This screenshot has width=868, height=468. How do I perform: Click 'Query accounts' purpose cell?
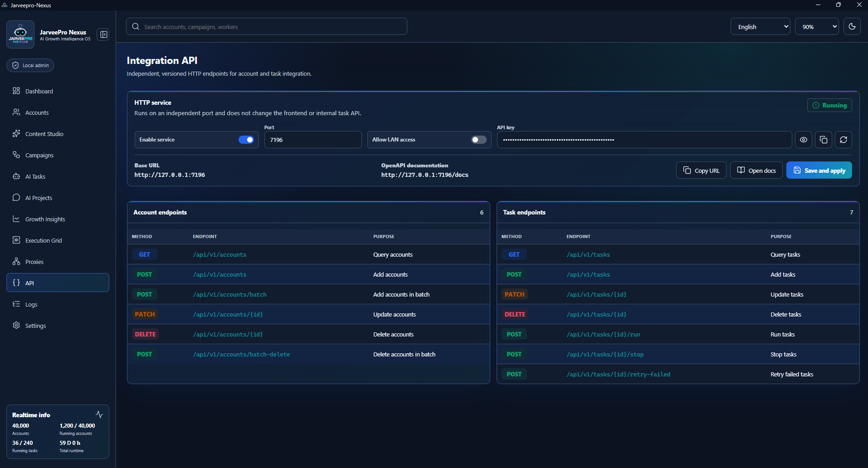tap(393, 254)
